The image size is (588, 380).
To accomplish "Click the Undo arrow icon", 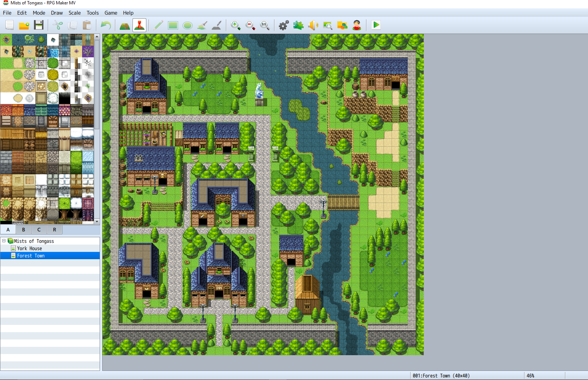I will click(106, 25).
